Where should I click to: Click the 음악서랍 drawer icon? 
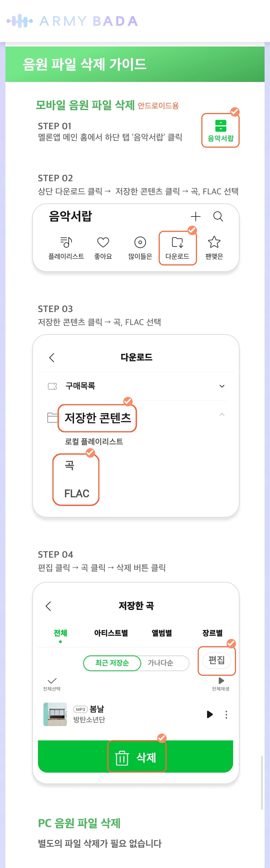coord(220,126)
